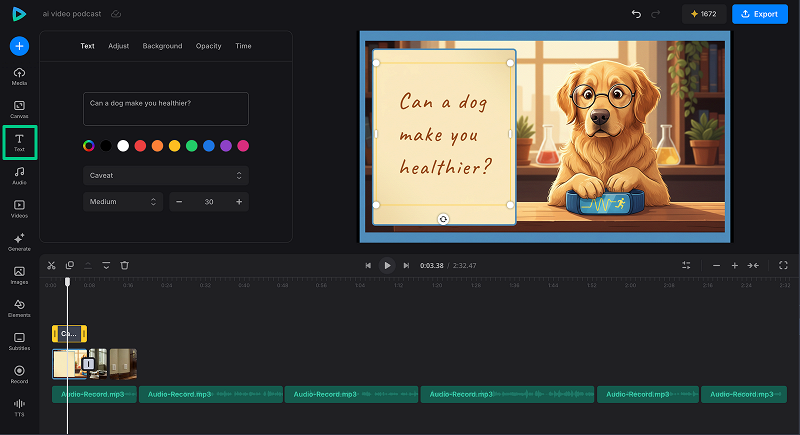
Task: Open the Images panel
Action: pyautogui.click(x=19, y=275)
